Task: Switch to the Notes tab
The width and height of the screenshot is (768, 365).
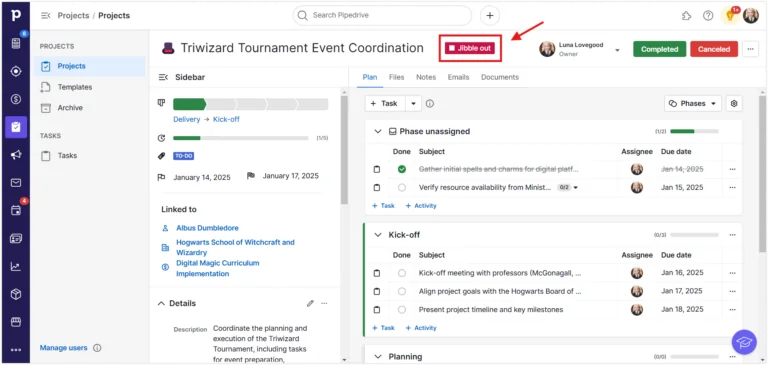Action: (426, 77)
